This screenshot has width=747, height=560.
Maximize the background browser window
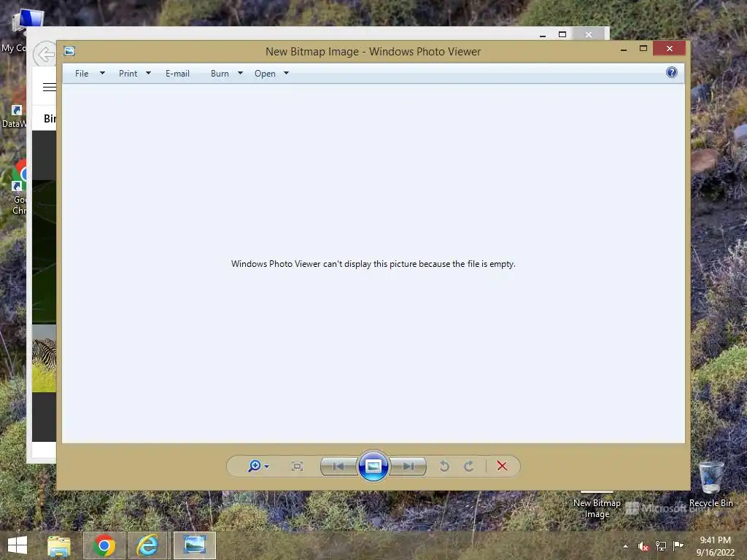562,34
